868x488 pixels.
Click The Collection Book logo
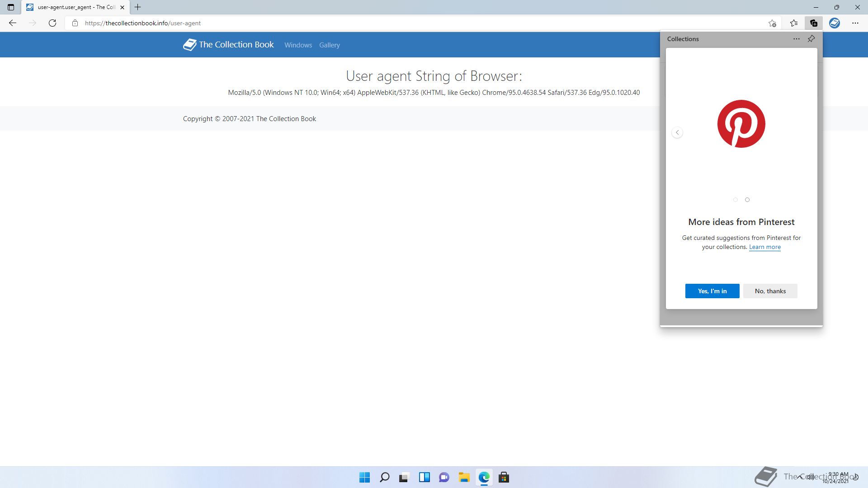(228, 45)
